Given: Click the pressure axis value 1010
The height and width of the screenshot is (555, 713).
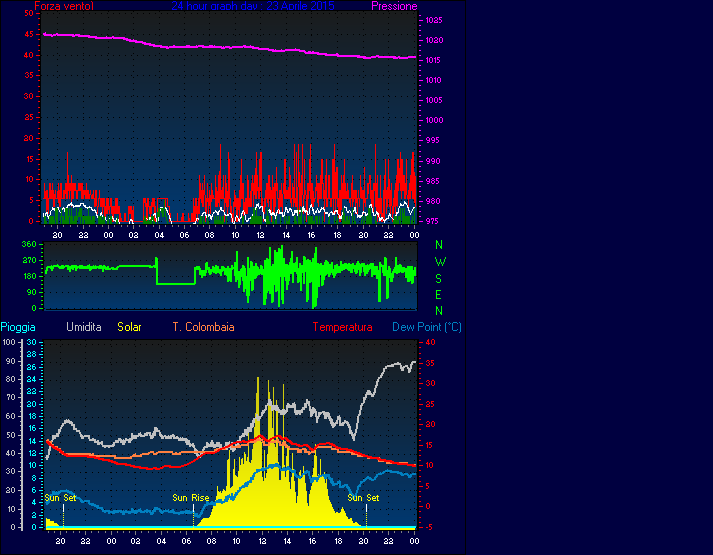Looking at the screenshot, I should (434, 80).
